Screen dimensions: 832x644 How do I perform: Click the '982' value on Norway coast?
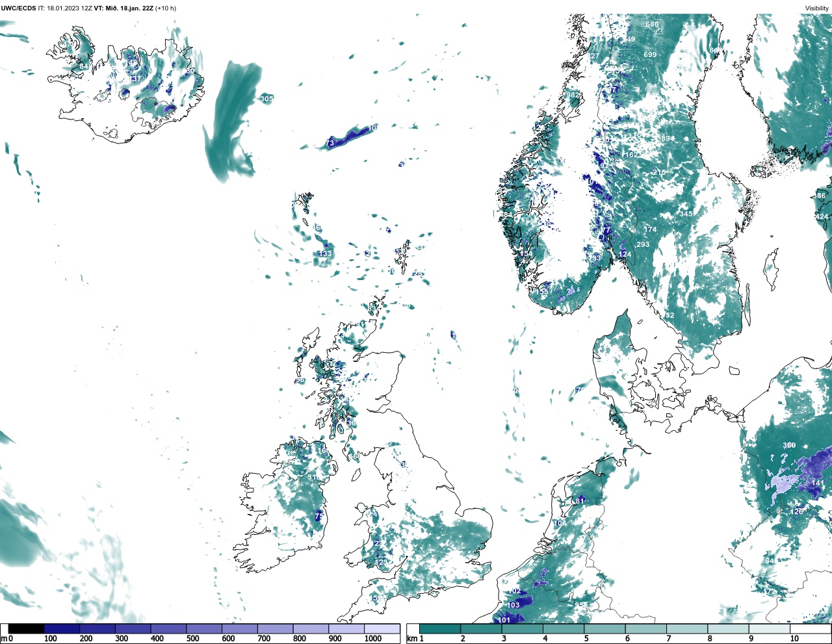tap(572, 95)
